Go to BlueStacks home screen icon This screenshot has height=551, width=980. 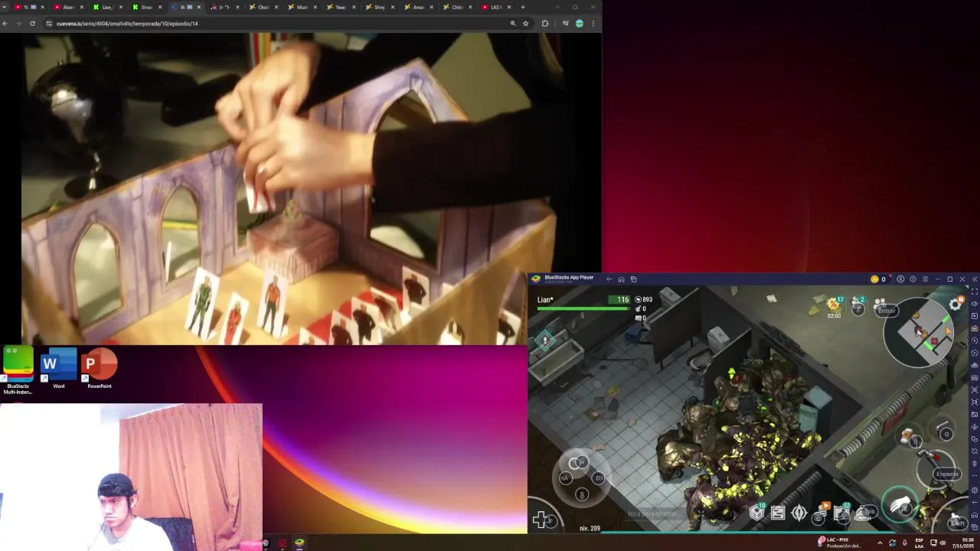(621, 279)
